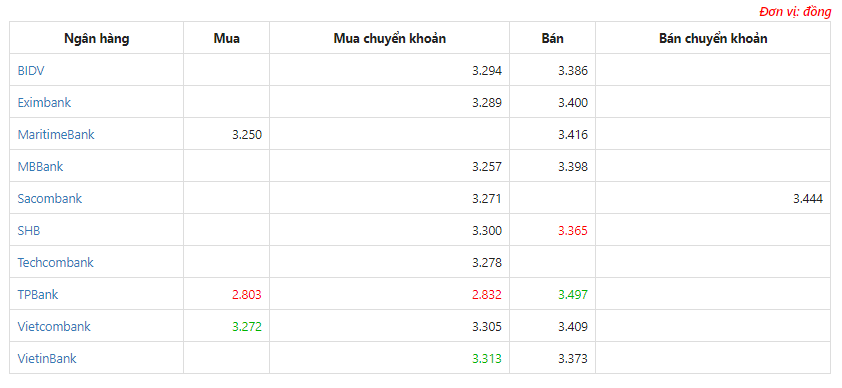The height and width of the screenshot is (388, 842).
Task: Click the Mua chuyển khoản column header
Action: pos(390,39)
